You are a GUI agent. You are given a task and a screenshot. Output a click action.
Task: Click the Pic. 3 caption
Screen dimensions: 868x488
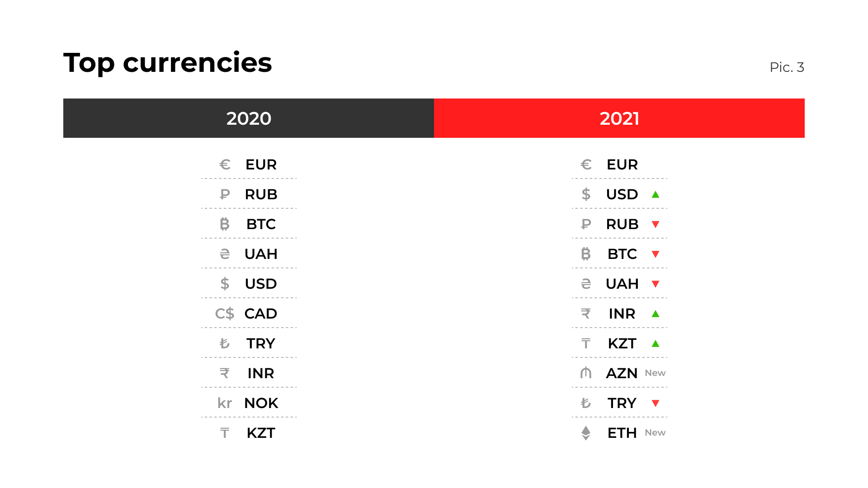pos(787,67)
